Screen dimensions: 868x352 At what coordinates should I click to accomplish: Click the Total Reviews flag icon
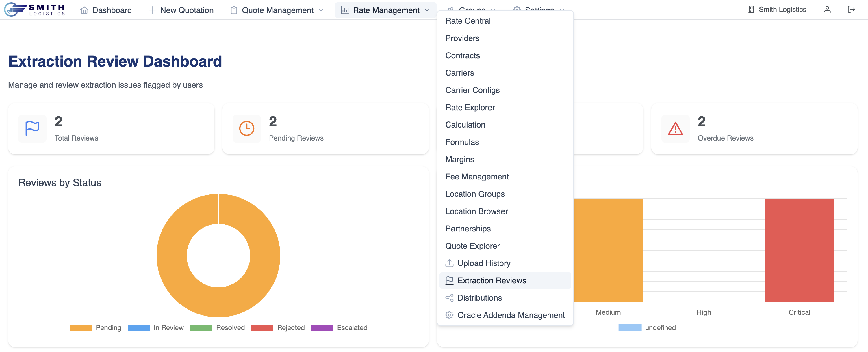32,129
